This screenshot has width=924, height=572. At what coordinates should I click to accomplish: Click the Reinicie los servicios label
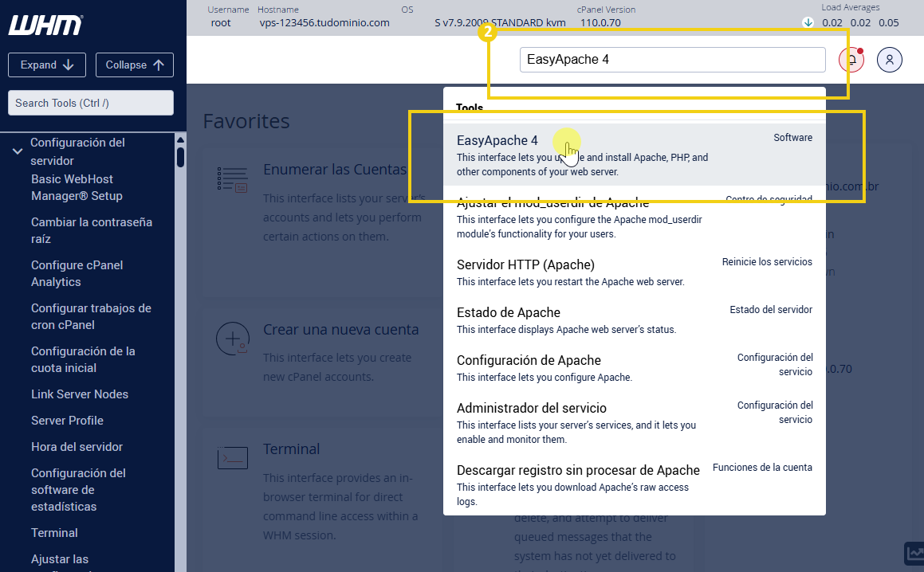coord(767,261)
